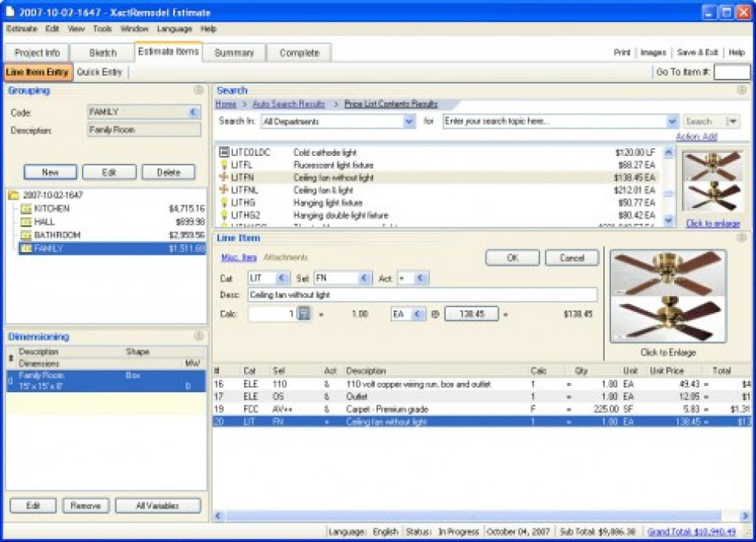Image resolution: width=756 pixels, height=542 pixels.
Task: Click the Misc. Item link
Action: [x=238, y=257]
